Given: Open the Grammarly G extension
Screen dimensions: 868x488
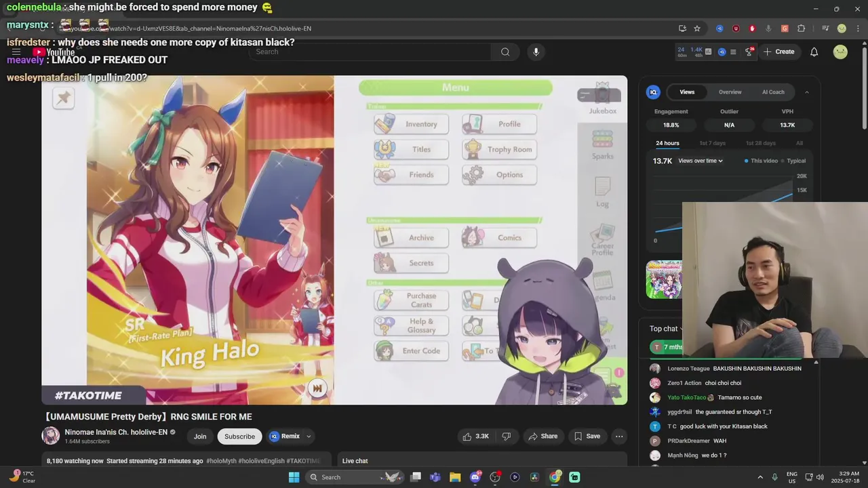Looking at the screenshot, I should (x=785, y=28).
